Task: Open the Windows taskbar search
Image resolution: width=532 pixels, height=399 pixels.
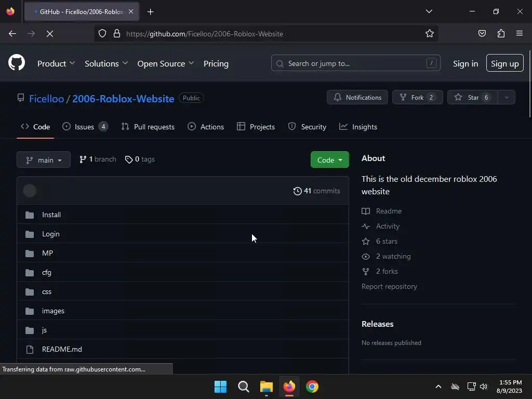Action: click(243, 387)
